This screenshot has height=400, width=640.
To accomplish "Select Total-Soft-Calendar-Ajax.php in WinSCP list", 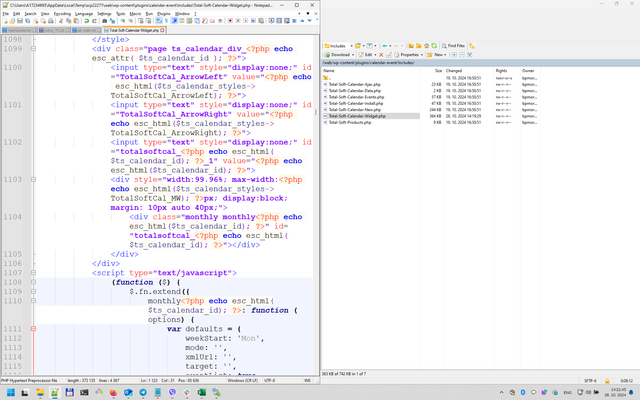I will coord(354,84).
